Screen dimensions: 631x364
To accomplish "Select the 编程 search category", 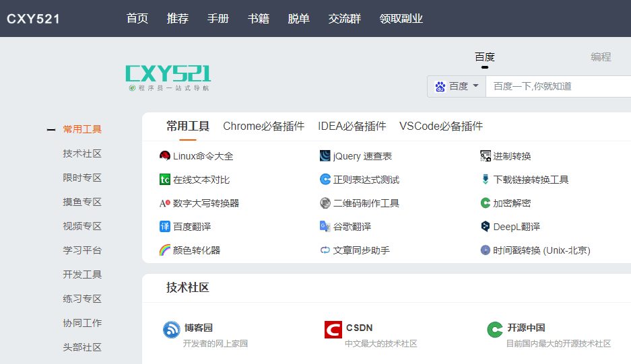I will pos(601,57).
